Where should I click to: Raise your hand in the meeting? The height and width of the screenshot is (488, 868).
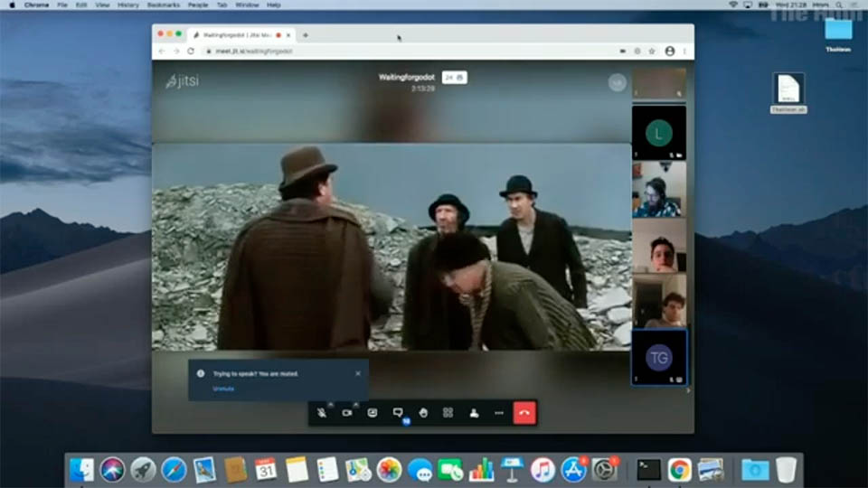point(423,413)
